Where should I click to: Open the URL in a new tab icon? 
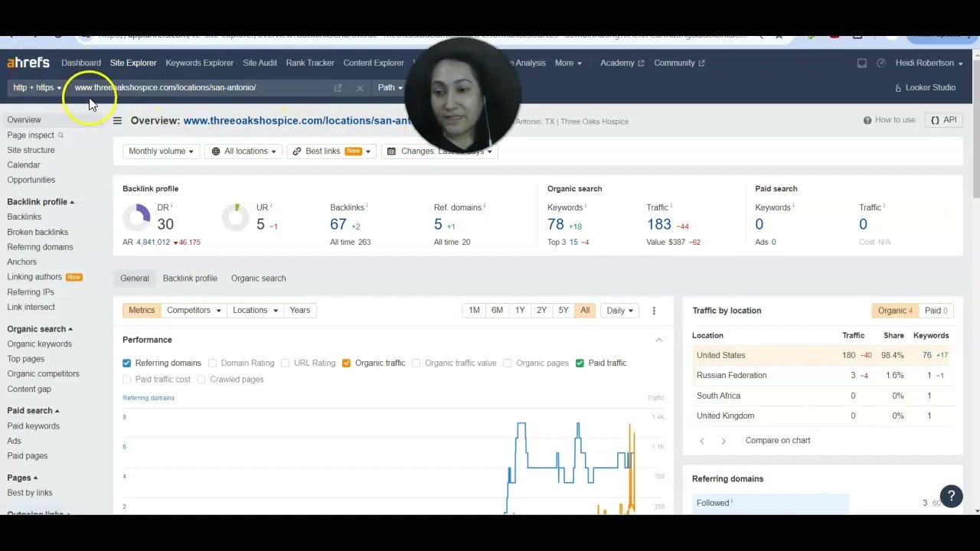(x=338, y=88)
